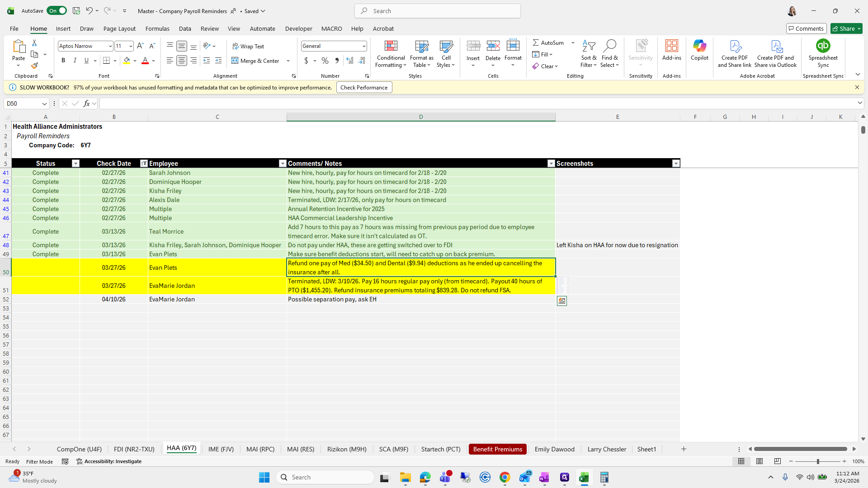The height and width of the screenshot is (488, 868).
Task: Apply Bold formatting
Action: (63, 61)
